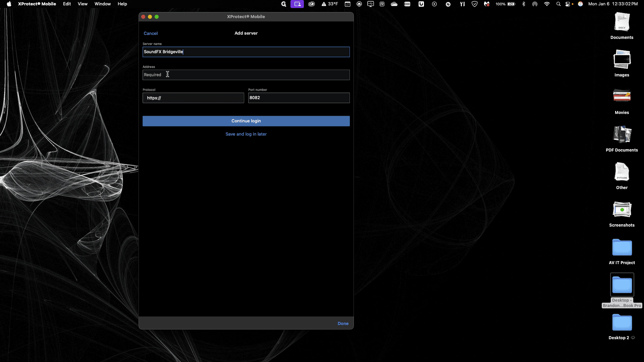Viewport: 644px width, 362px height.
Task: Click Save and log in later link
Action: (x=246, y=134)
